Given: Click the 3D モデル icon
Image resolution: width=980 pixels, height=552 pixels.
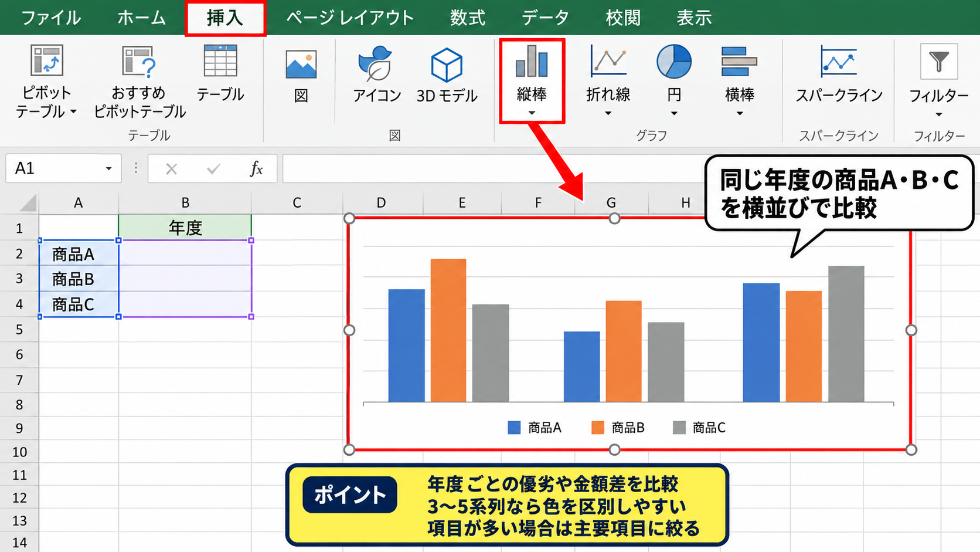Looking at the screenshot, I should [x=447, y=65].
